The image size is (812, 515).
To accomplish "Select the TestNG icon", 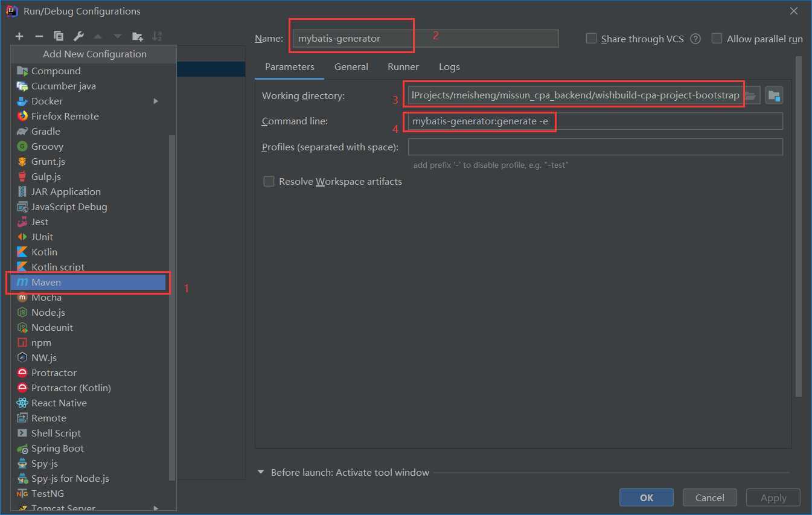I will coord(22,493).
